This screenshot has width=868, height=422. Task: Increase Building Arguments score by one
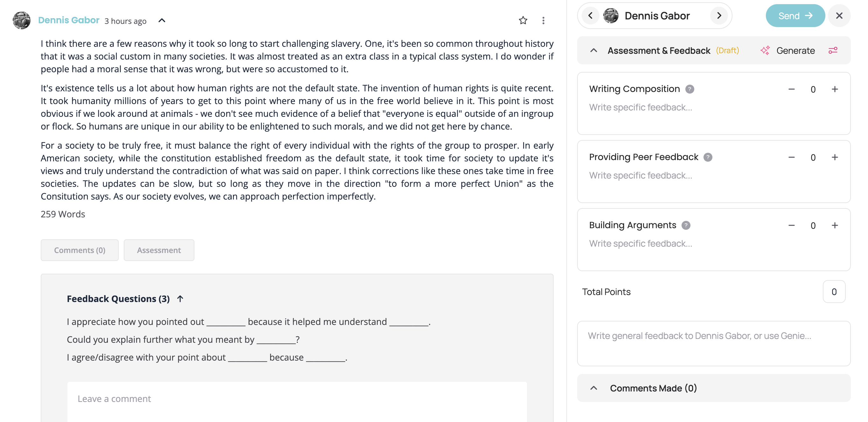[835, 226]
